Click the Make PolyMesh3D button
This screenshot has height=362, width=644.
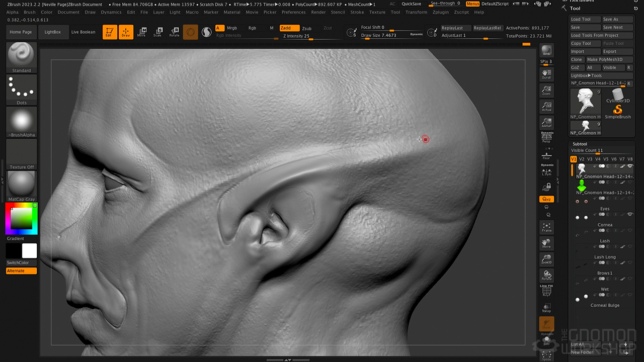[609, 59]
